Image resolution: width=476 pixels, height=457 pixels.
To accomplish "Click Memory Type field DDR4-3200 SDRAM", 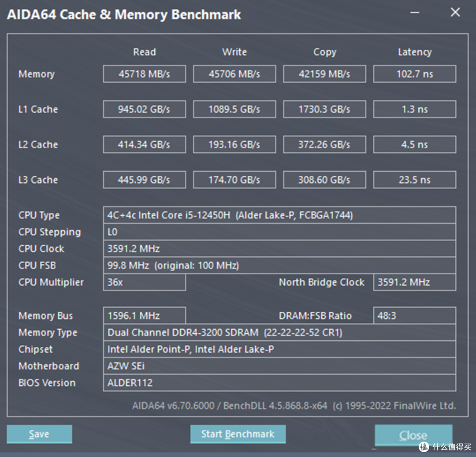I will pyautogui.click(x=279, y=332).
